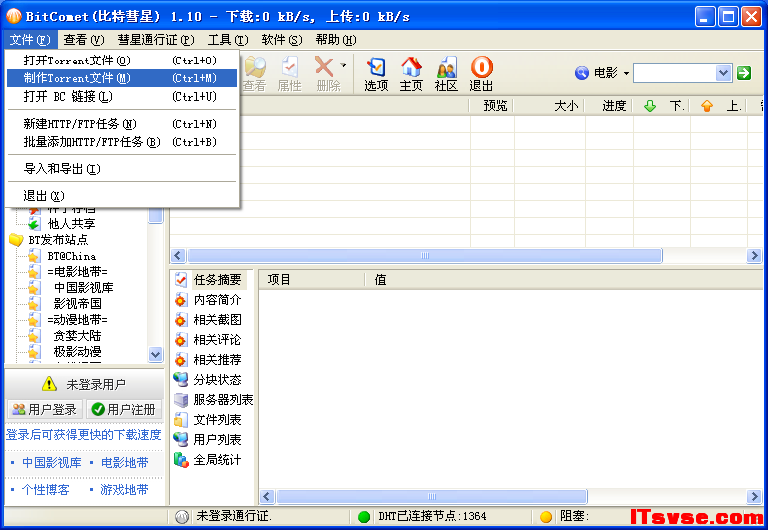768x530 pixels.
Task: Choose 打开Torrent文件 from File menu
Action: [x=122, y=60]
